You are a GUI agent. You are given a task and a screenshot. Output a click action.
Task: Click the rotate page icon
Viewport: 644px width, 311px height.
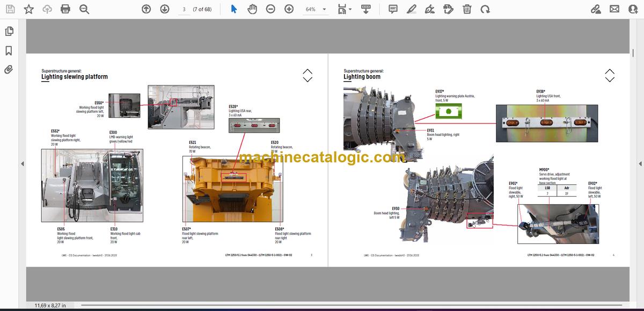tap(485, 9)
